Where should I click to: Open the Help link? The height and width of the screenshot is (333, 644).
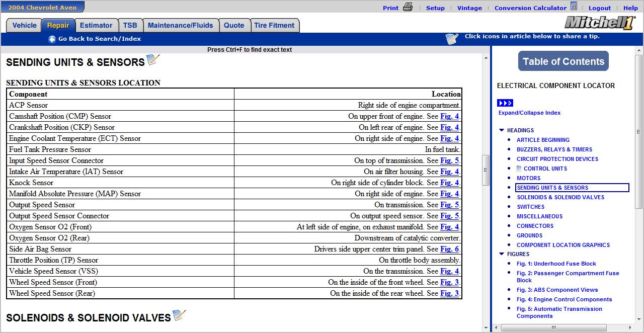tap(630, 8)
